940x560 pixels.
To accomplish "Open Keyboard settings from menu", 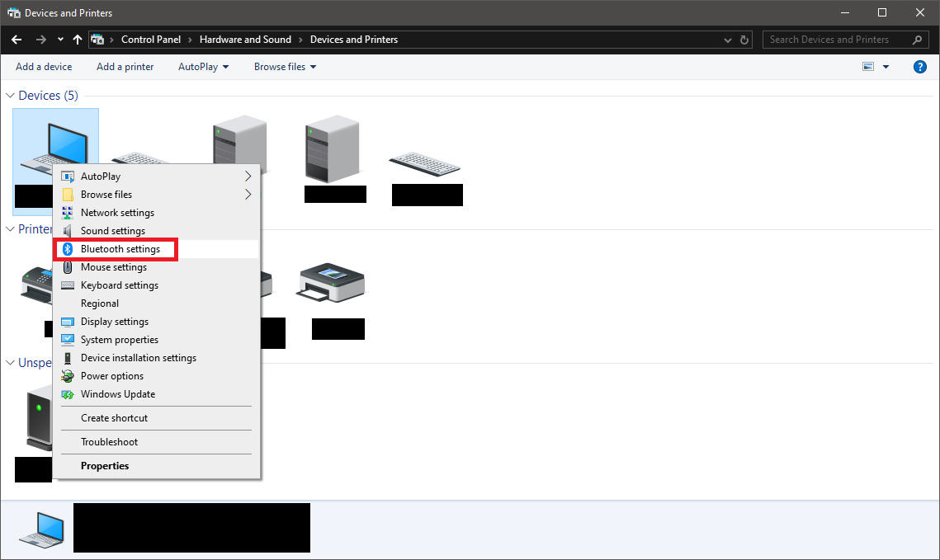I will 157,285.
